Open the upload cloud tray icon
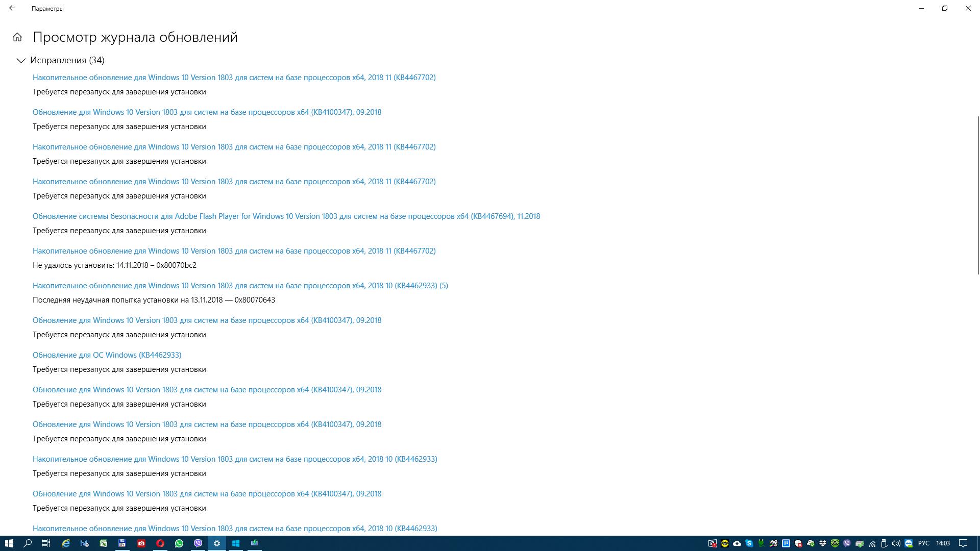This screenshot has width=980, height=551. coord(737,543)
